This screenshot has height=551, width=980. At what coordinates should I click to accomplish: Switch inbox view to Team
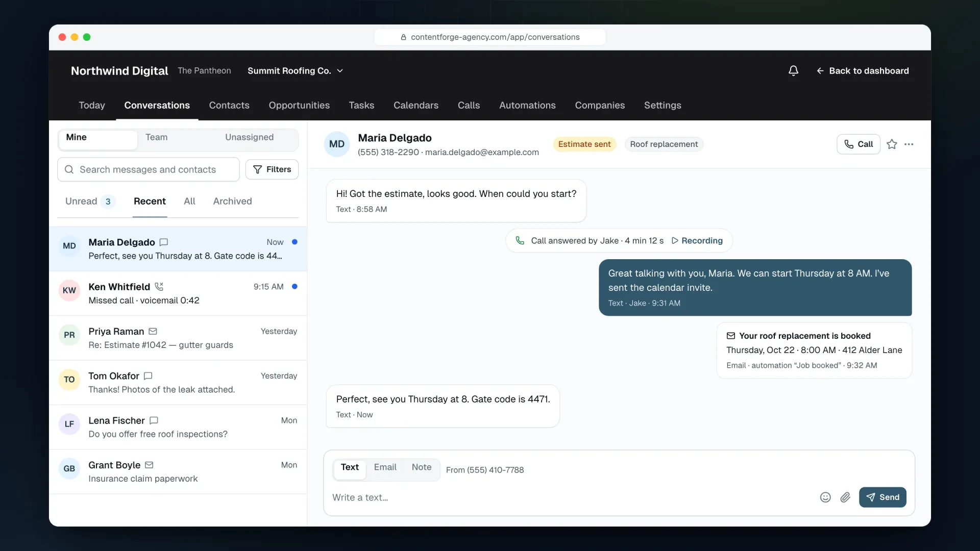coord(156,137)
